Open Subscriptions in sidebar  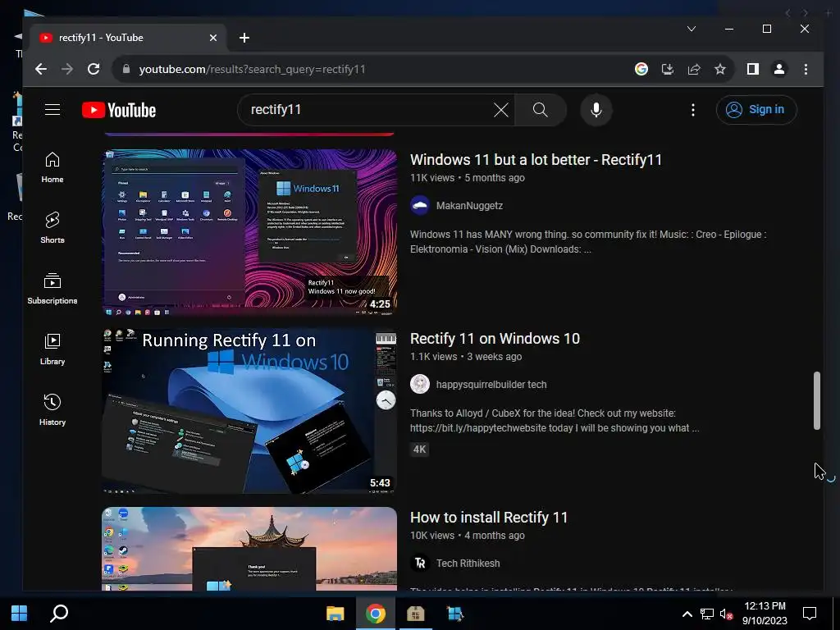pos(52,289)
